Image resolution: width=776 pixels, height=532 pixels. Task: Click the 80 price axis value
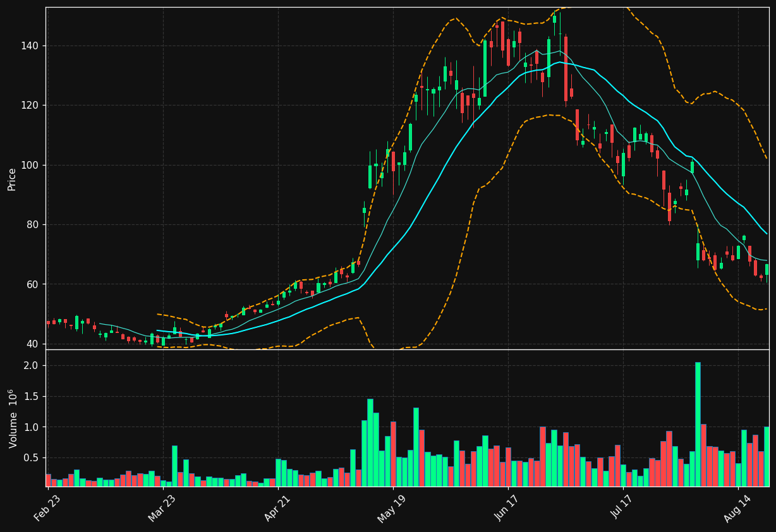(33, 225)
